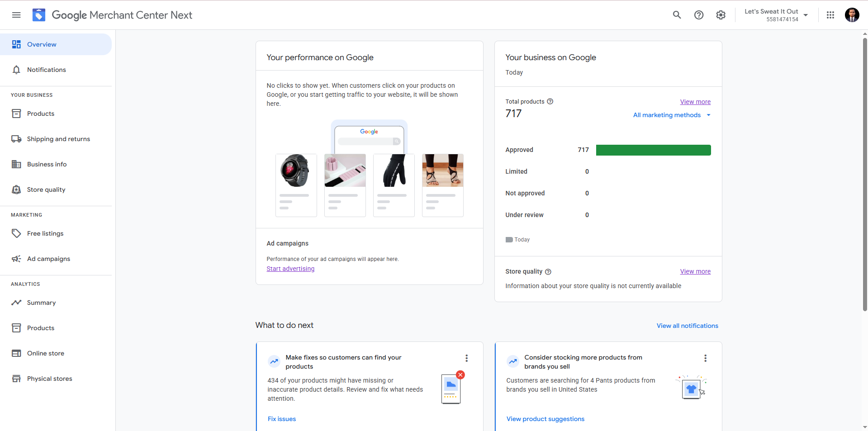The image size is (868, 431).
Task: Click the Products icon under Analytics
Action: point(16,328)
